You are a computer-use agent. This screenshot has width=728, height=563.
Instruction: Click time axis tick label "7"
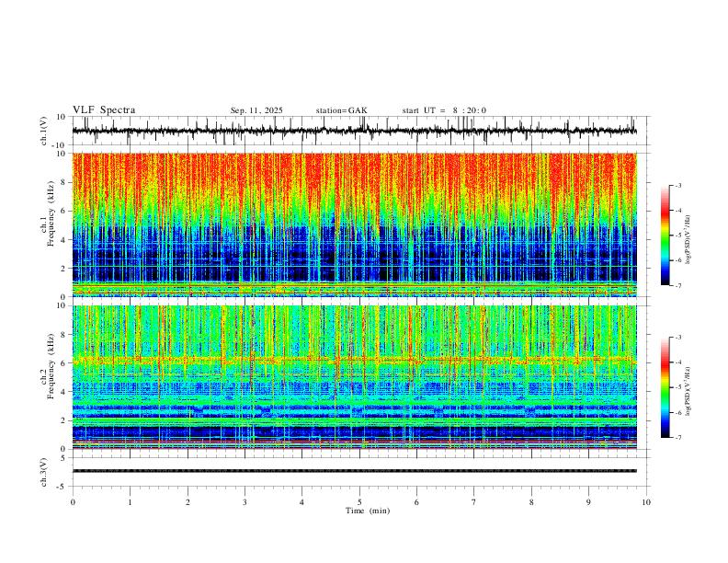[x=474, y=502]
